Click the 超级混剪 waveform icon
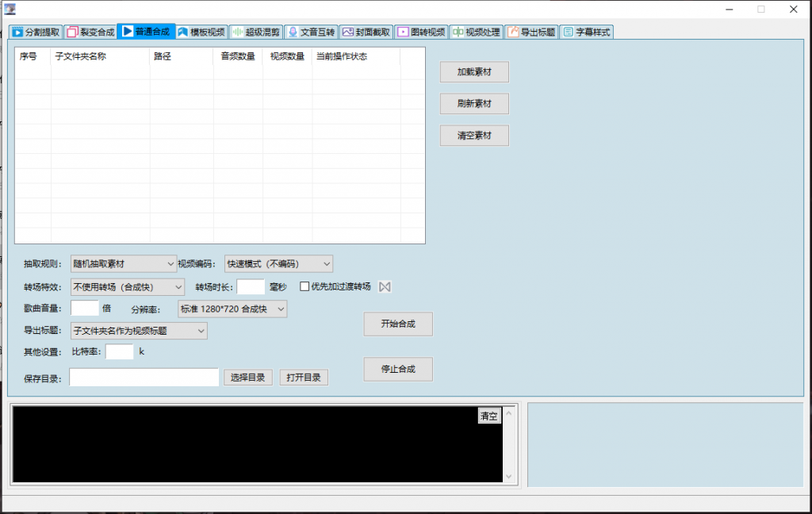Viewport: 812px width, 514px height. (x=236, y=33)
